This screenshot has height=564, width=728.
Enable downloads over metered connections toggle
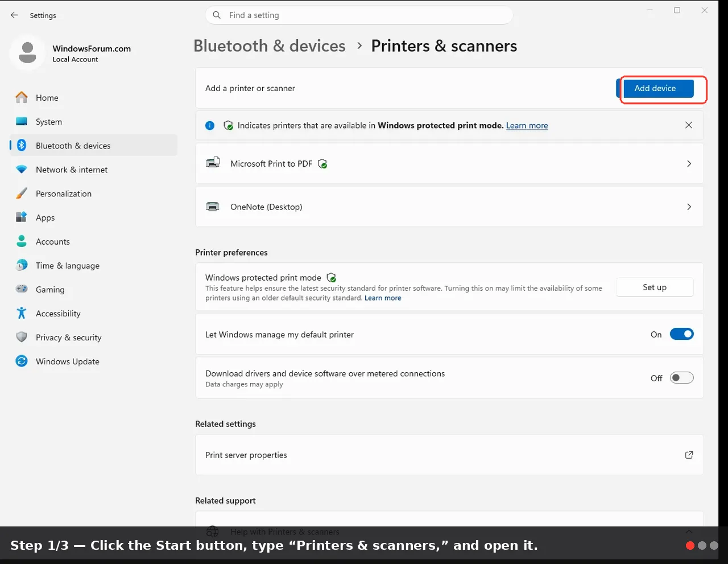(681, 378)
